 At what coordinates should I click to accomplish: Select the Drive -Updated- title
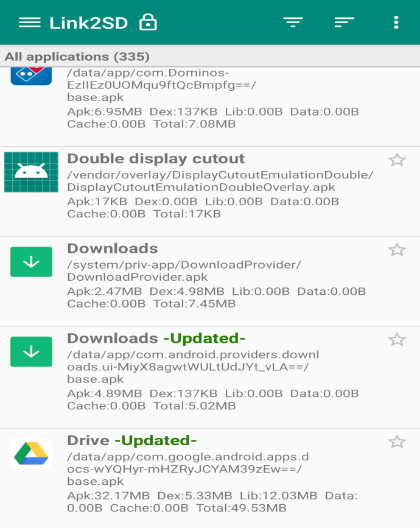point(132,440)
